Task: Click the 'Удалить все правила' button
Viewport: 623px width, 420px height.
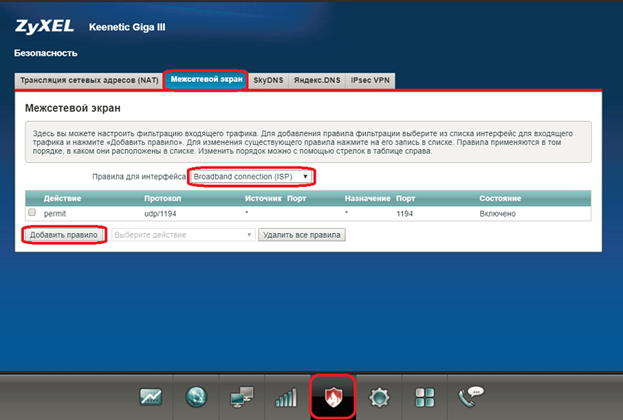Action: pyautogui.click(x=302, y=234)
